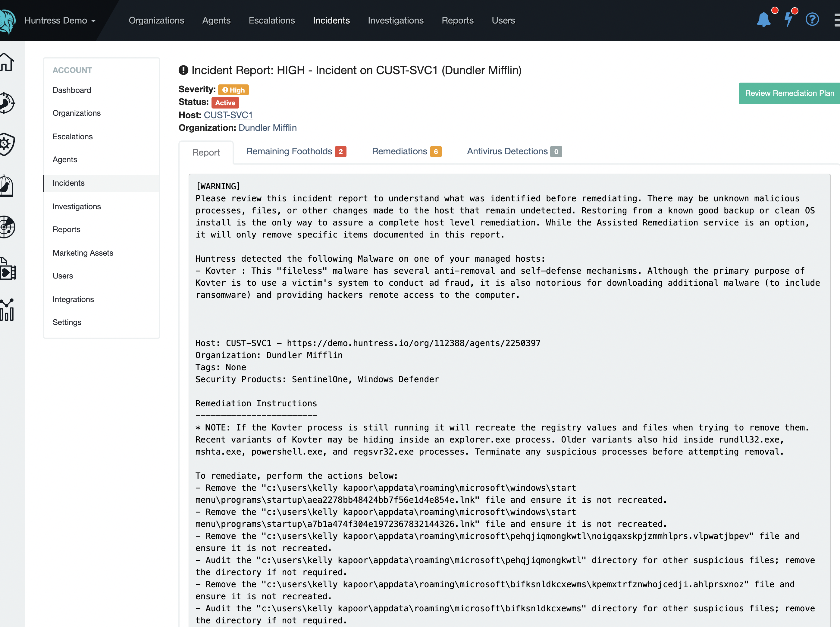Click the video file icon in left rail

tap(7, 269)
